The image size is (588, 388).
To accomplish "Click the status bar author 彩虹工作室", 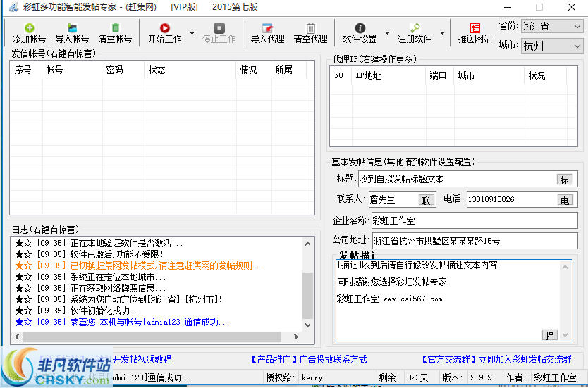I will point(555,377).
